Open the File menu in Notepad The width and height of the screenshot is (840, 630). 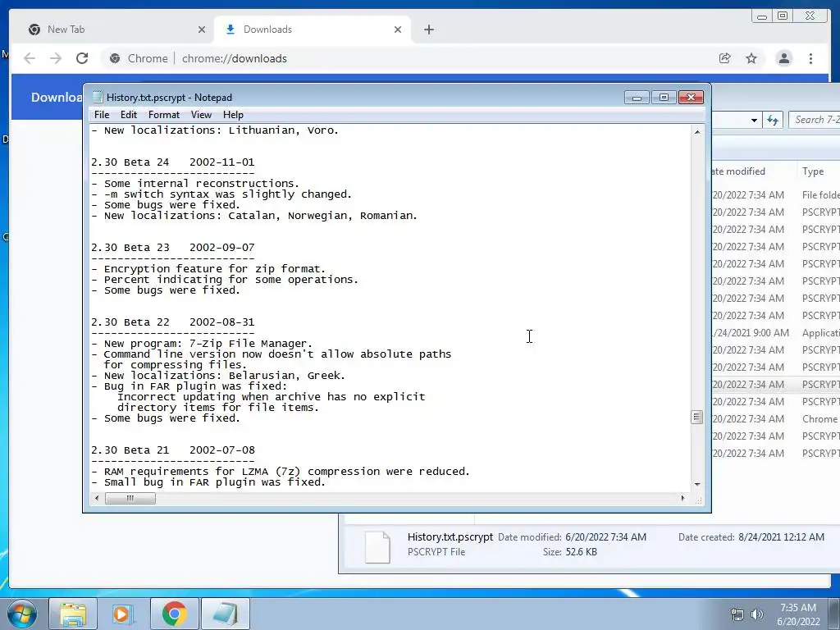tap(101, 115)
